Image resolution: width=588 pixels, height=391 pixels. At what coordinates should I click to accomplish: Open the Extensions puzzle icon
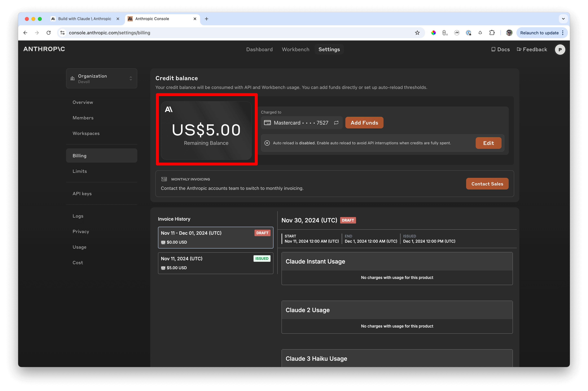coord(492,33)
